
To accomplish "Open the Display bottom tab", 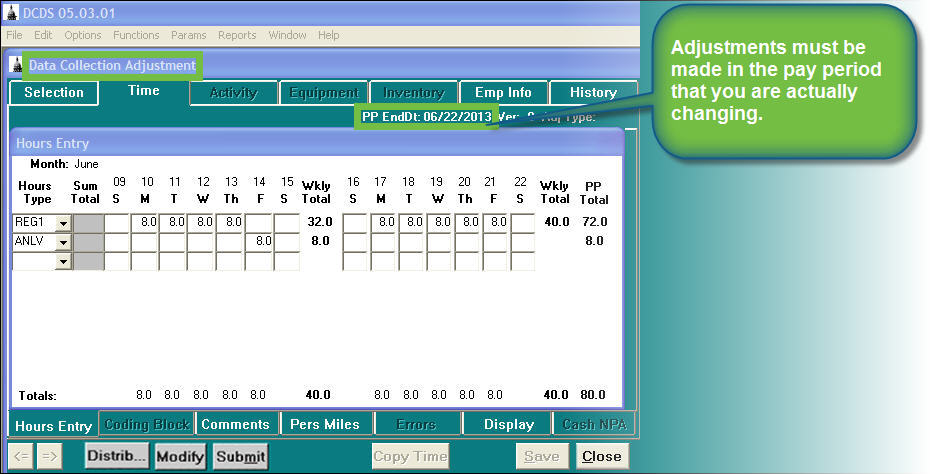I will [x=508, y=425].
